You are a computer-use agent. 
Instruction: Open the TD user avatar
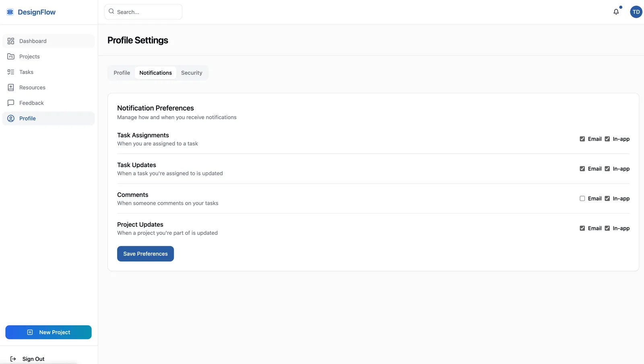(x=636, y=12)
